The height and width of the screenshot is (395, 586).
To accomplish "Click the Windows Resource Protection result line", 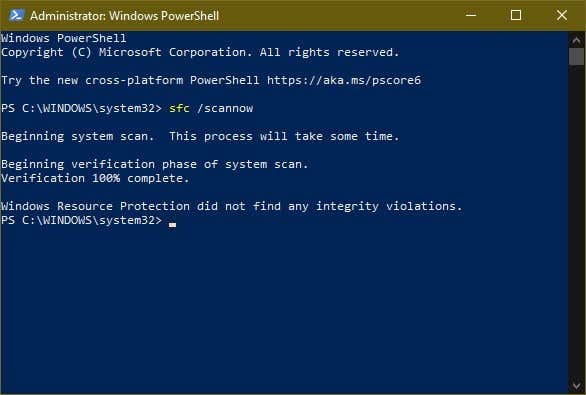I will point(232,206).
